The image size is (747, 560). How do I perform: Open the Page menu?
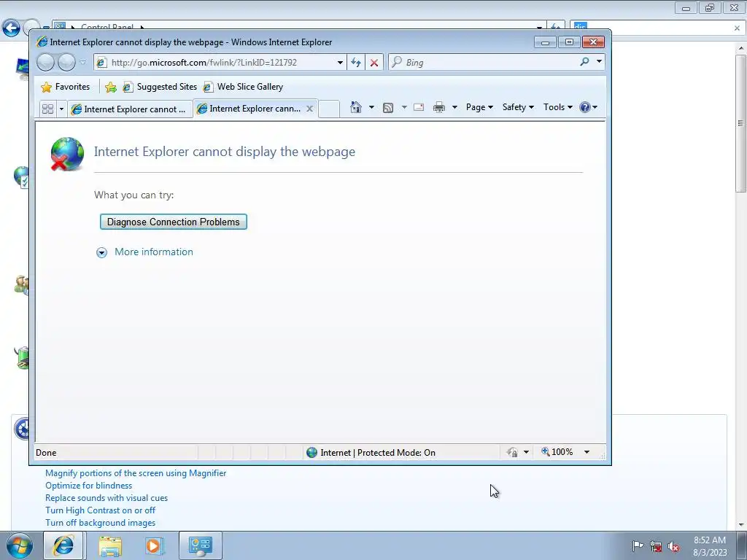pyautogui.click(x=479, y=107)
